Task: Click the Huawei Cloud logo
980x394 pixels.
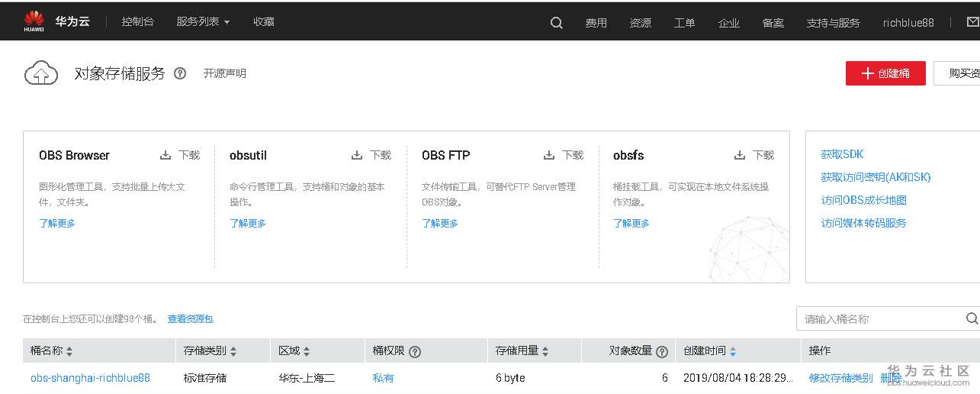Action: pos(34,21)
